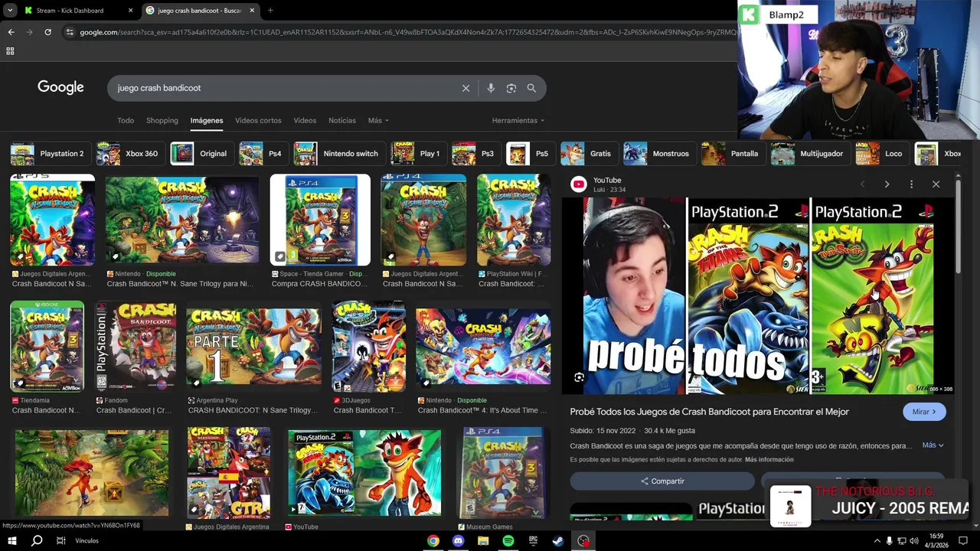Reload the page in the browser
This screenshot has width=980, height=551.
[x=47, y=32]
